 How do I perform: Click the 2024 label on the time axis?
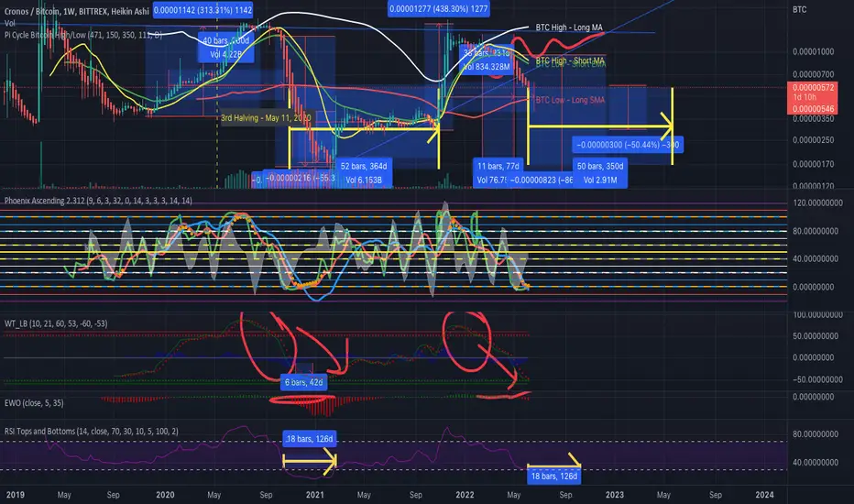(x=765, y=495)
